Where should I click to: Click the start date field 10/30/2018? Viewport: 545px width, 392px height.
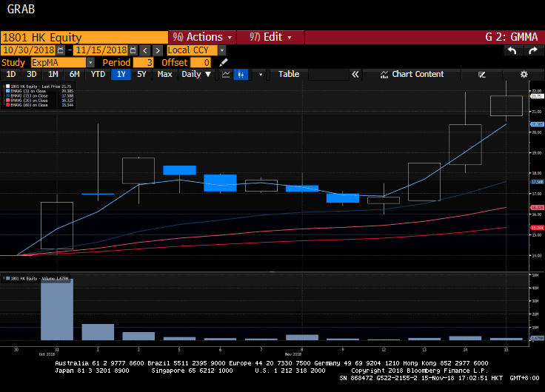pos(28,50)
